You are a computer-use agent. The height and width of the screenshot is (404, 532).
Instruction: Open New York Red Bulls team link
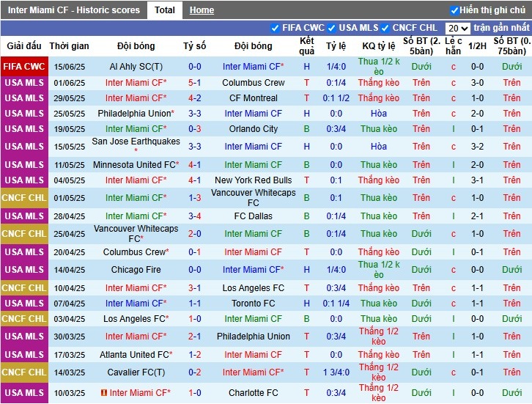[254, 180]
